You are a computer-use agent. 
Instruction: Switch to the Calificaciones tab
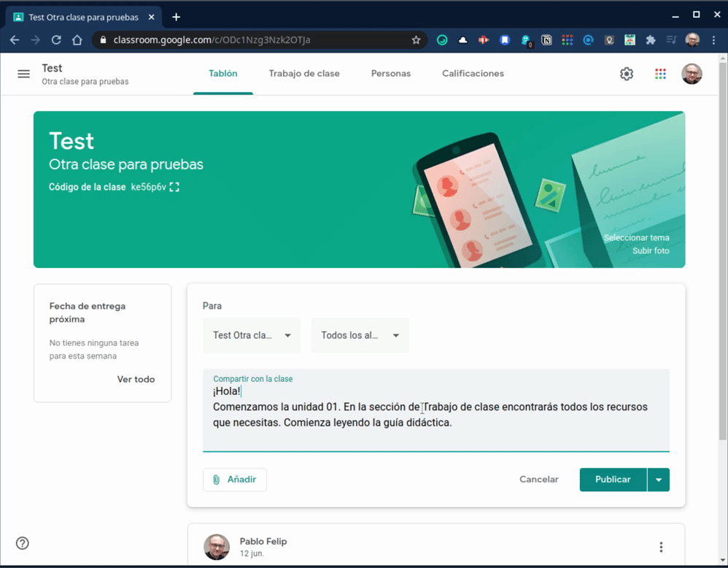point(473,74)
